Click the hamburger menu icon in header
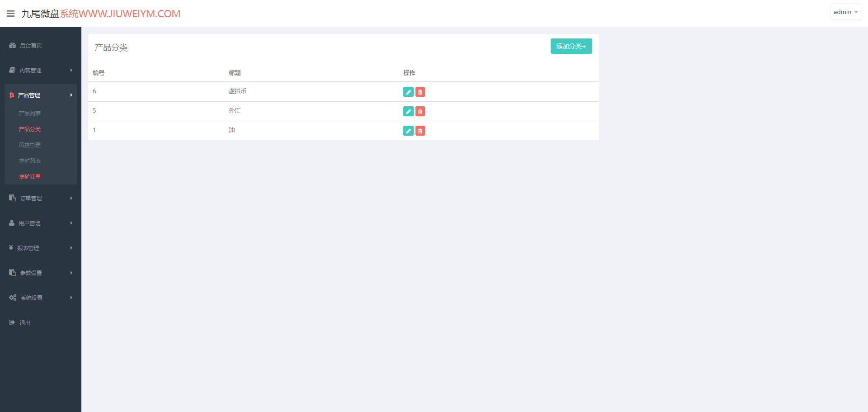Image resolution: width=868 pixels, height=412 pixels. (11, 14)
